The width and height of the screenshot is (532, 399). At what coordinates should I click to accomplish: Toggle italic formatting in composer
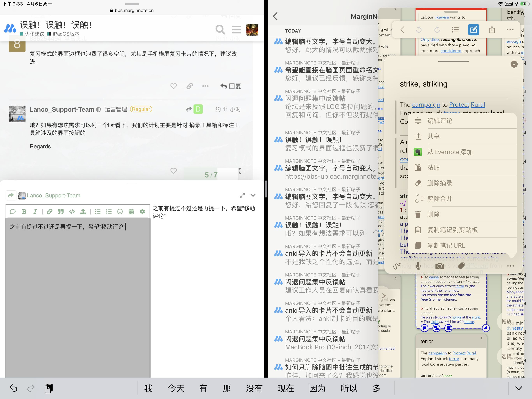[35, 212]
